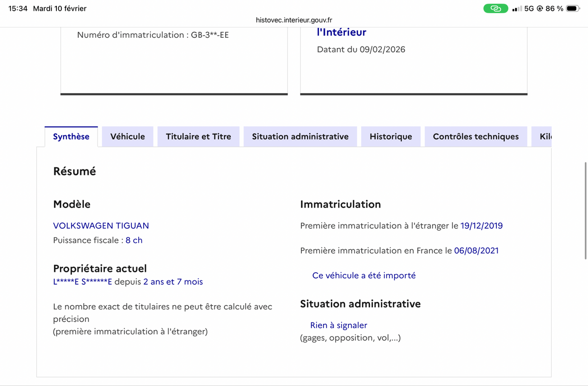Tap the date 'Mardi 10 février' in status bar

pyautogui.click(x=60, y=8)
